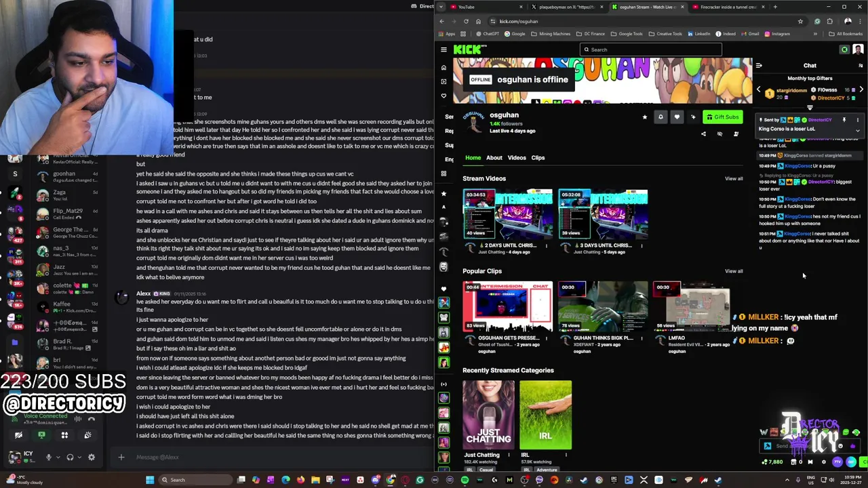Click the 7TV button below chat

(x=838, y=462)
